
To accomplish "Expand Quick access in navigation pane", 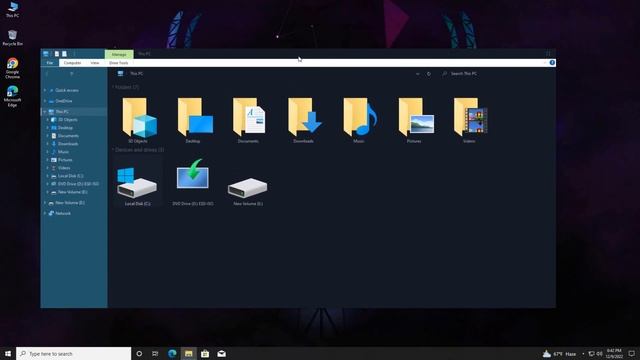I will pyautogui.click(x=45, y=90).
